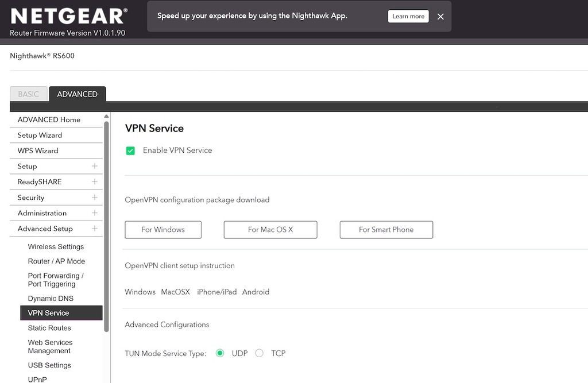Switch to the BASIC tab
This screenshot has height=383, width=588.
click(x=29, y=94)
